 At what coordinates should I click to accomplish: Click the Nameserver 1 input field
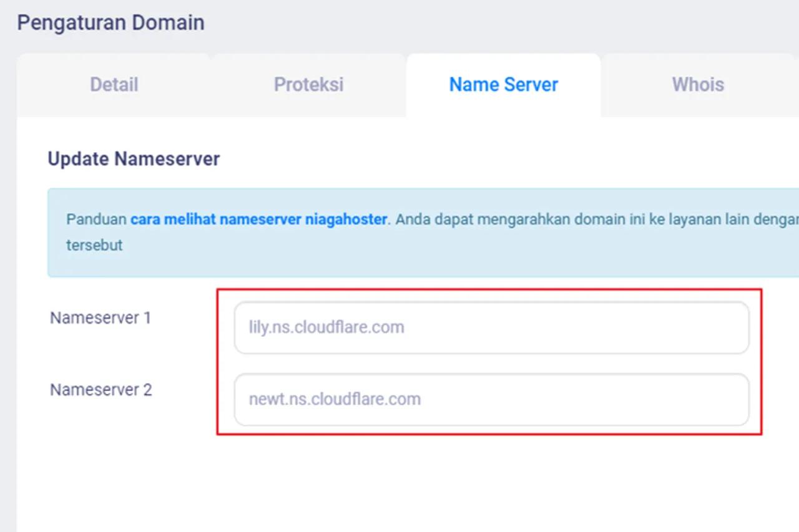click(491, 327)
